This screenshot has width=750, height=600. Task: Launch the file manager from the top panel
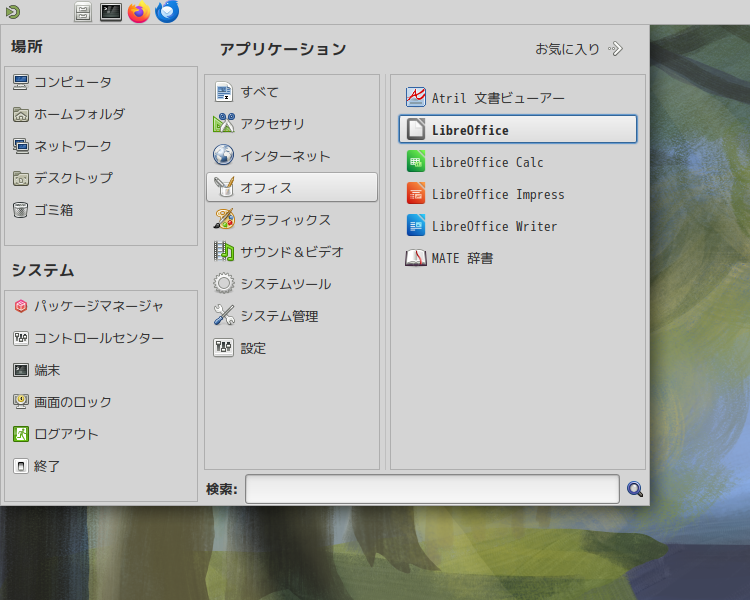[x=83, y=11]
